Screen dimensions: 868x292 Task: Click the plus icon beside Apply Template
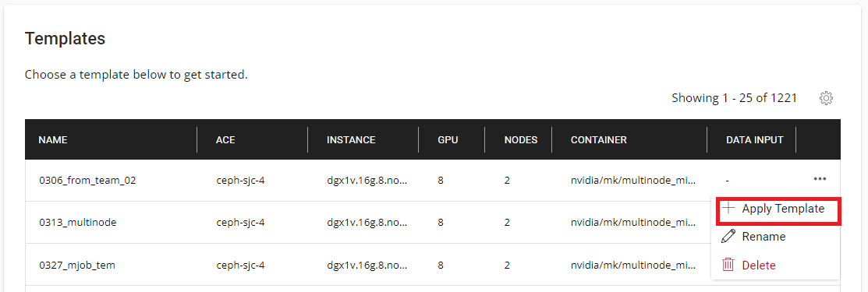729,209
